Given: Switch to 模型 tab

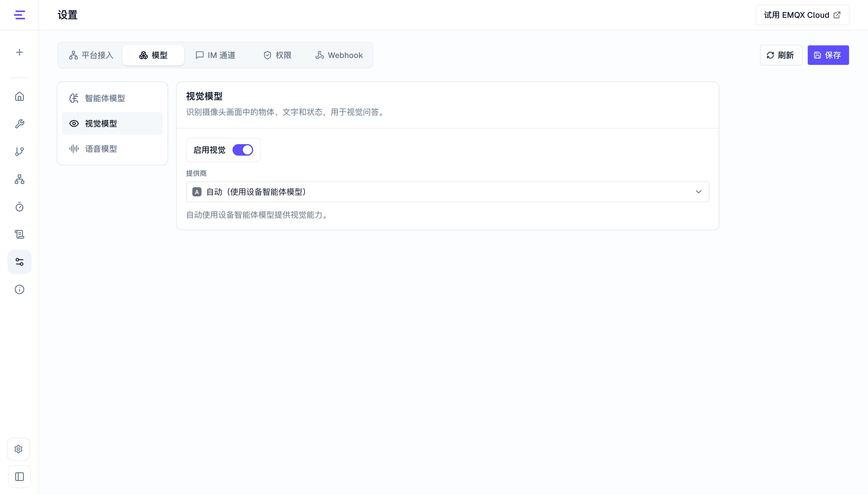Looking at the screenshot, I should pos(153,55).
